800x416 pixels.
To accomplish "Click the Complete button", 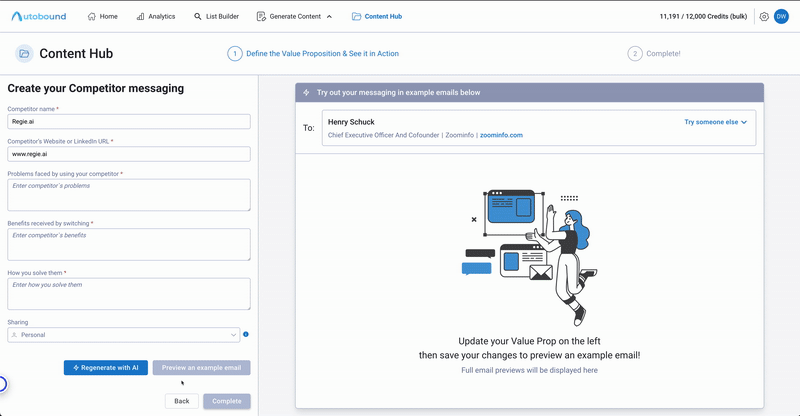I will pos(227,401).
